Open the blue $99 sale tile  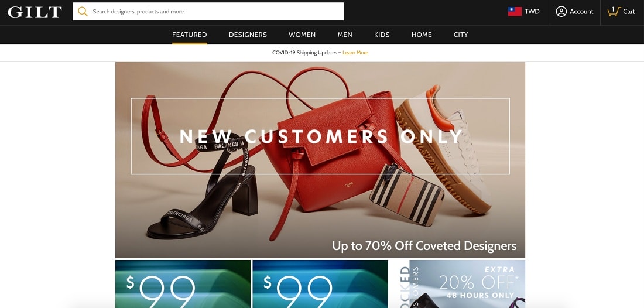click(x=320, y=284)
